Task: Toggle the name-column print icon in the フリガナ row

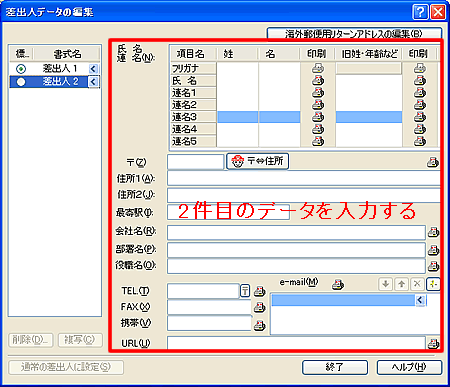Action: coord(318,68)
